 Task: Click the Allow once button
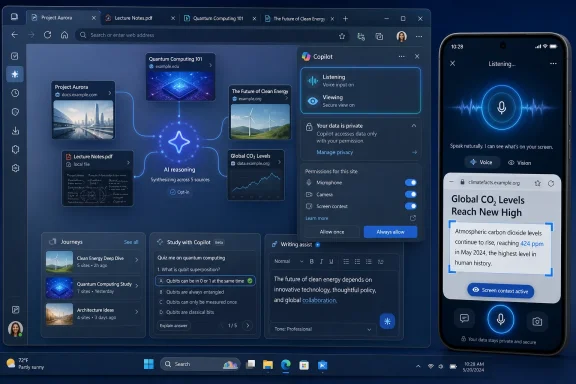coord(332,232)
